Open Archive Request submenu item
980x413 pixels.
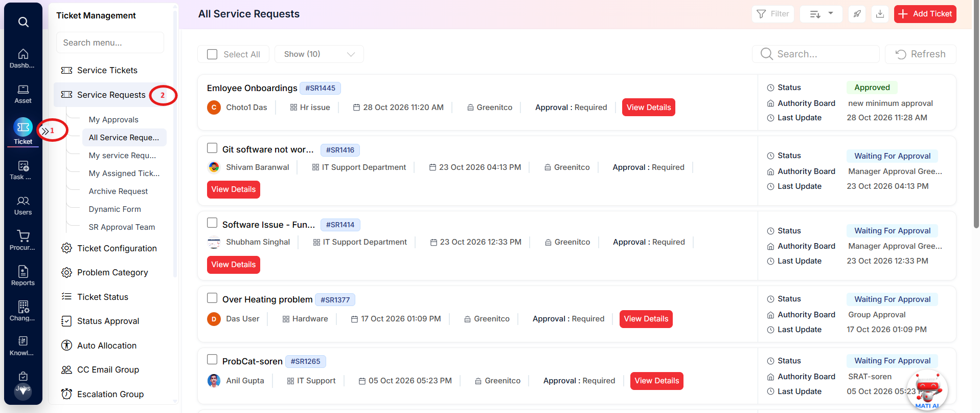click(x=118, y=191)
